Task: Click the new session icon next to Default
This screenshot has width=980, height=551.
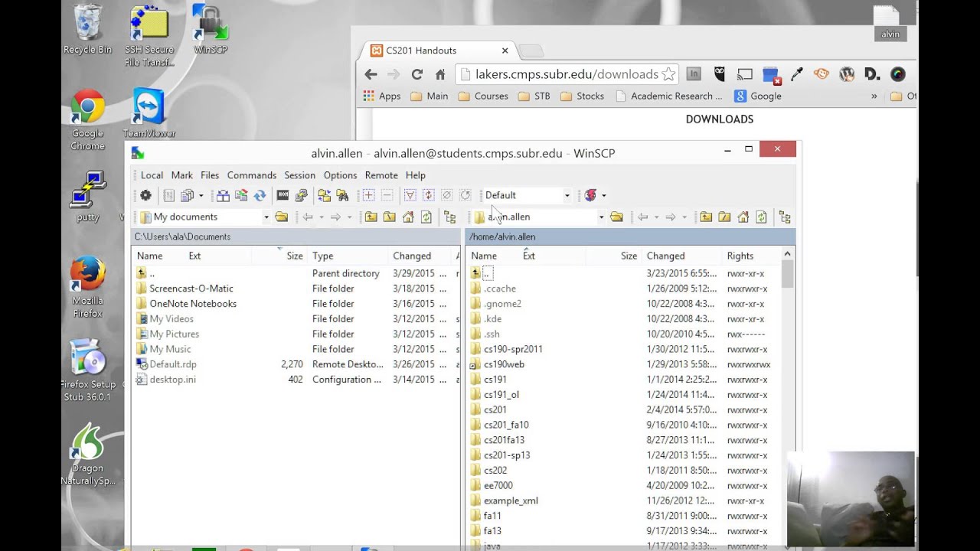Action: [x=590, y=195]
